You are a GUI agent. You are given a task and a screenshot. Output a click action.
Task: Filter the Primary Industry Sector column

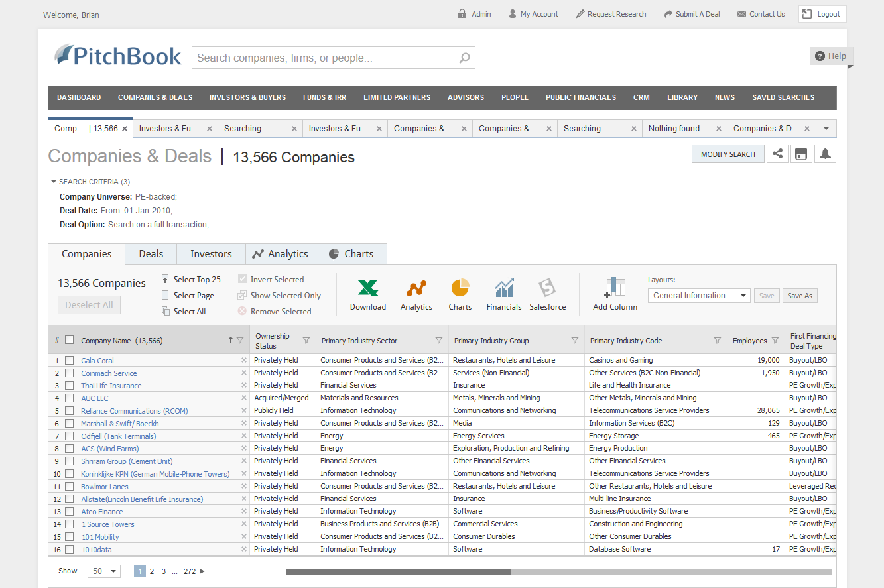point(439,341)
